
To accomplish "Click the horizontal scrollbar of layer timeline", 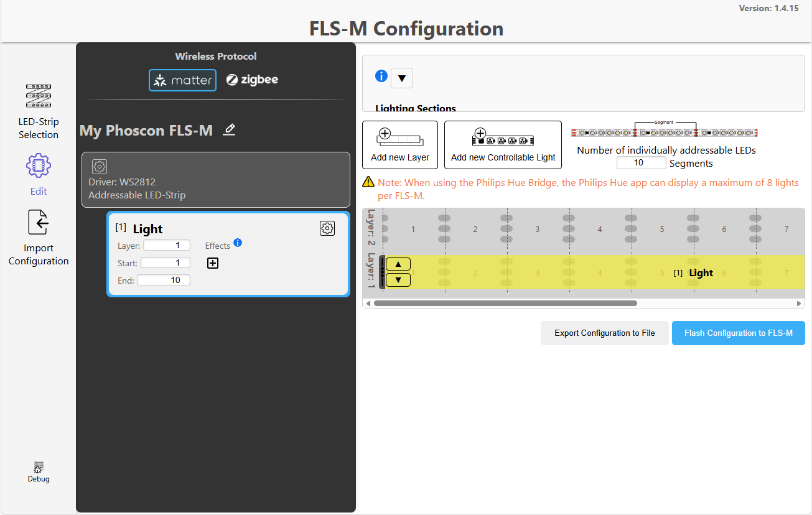I will pos(505,304).
